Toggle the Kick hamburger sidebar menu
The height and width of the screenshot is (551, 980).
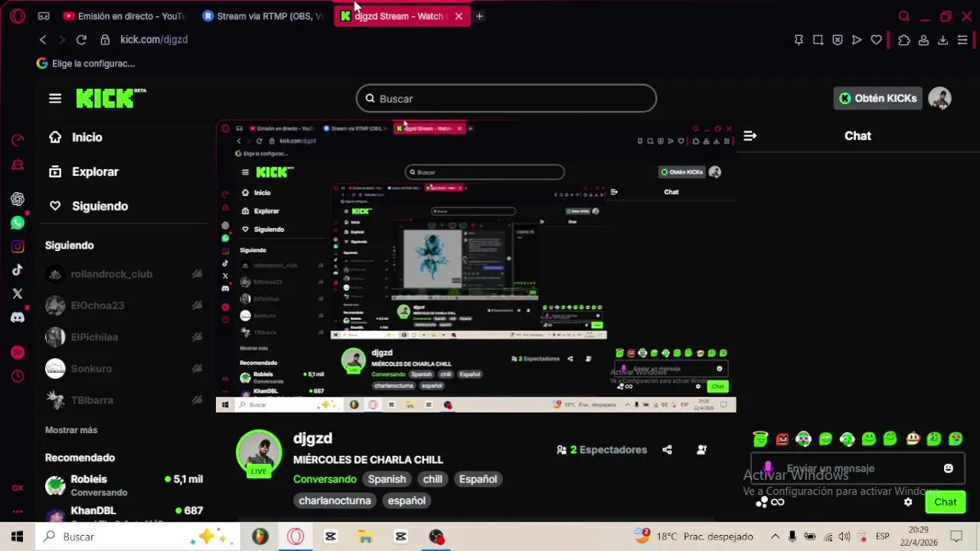[55, 98]
